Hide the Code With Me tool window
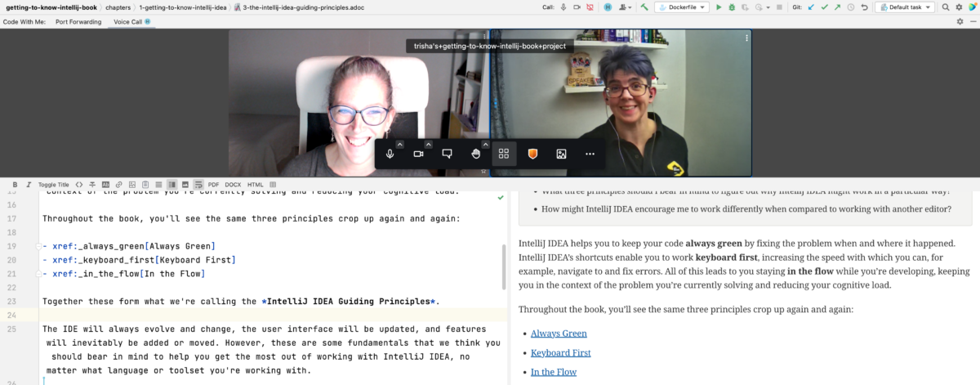980x385 pixels. pyautogui.click(x=972, y=21)
